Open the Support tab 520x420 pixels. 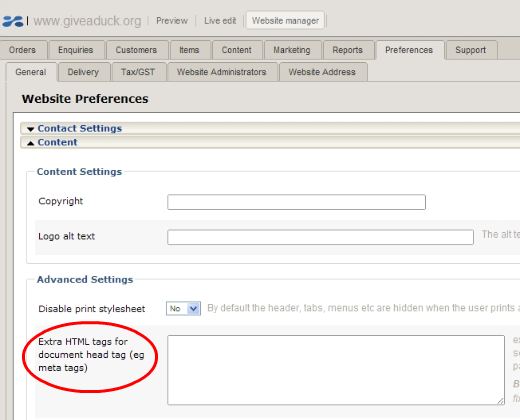pos(471,50)
